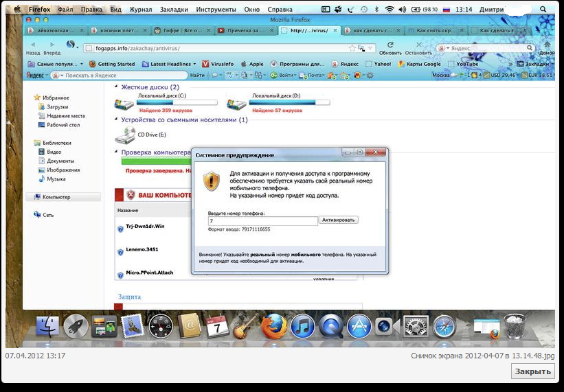Open iTunes from the Dock
The height and width of the screenshot is (392, 564).
[x=302, y=326]
